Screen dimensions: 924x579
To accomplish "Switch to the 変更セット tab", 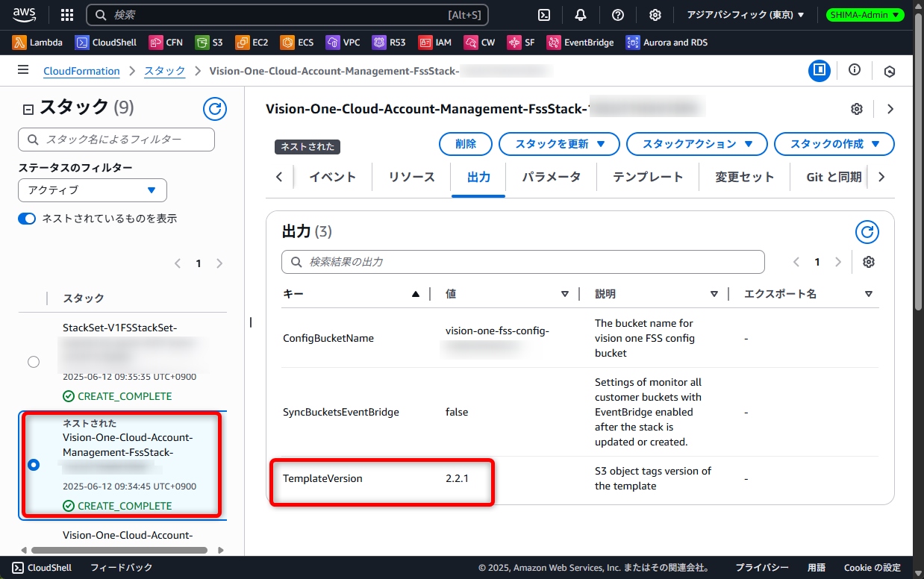I will coord(744,178).
